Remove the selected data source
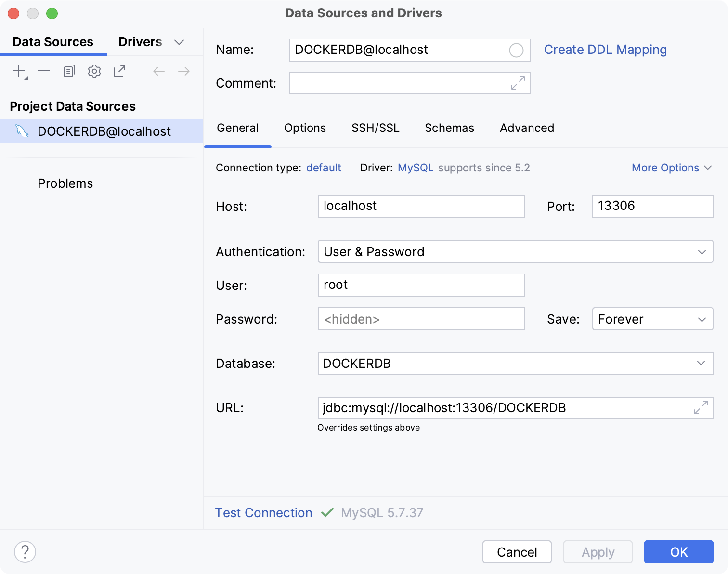This screenshot has height=574, width=728. (x=44, y=71)
